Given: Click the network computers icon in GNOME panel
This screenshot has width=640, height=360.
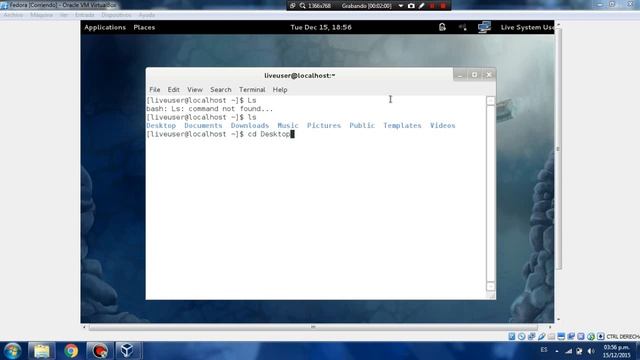Looking at the screenshot, I should point(484,27).
